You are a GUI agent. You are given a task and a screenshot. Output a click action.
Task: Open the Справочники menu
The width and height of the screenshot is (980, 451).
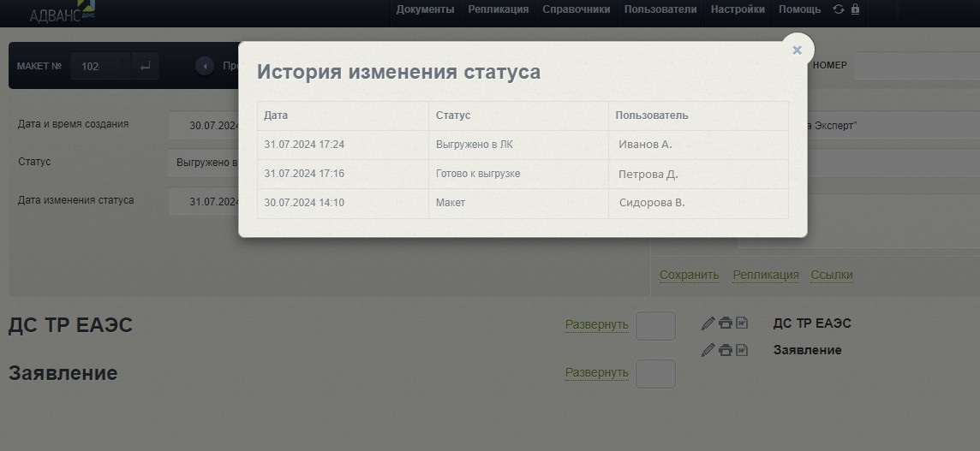coord(577,9)
